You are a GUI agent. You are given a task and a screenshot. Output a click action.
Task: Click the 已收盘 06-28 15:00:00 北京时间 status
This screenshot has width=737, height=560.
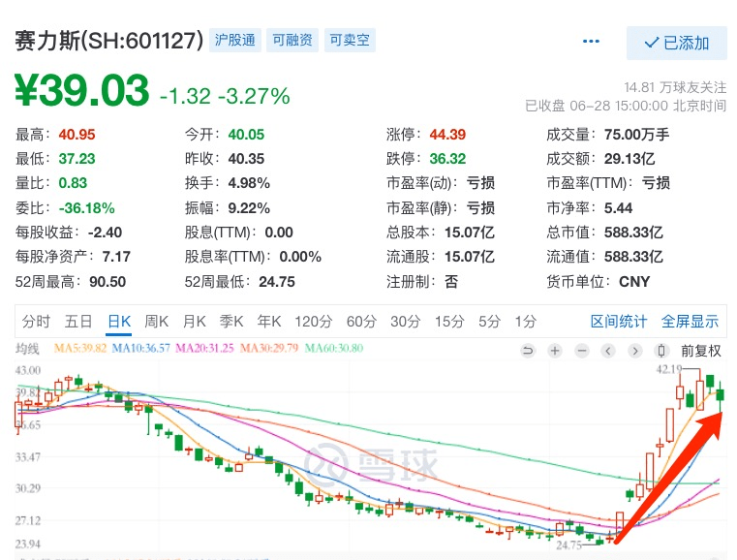[x=626, y=106]
